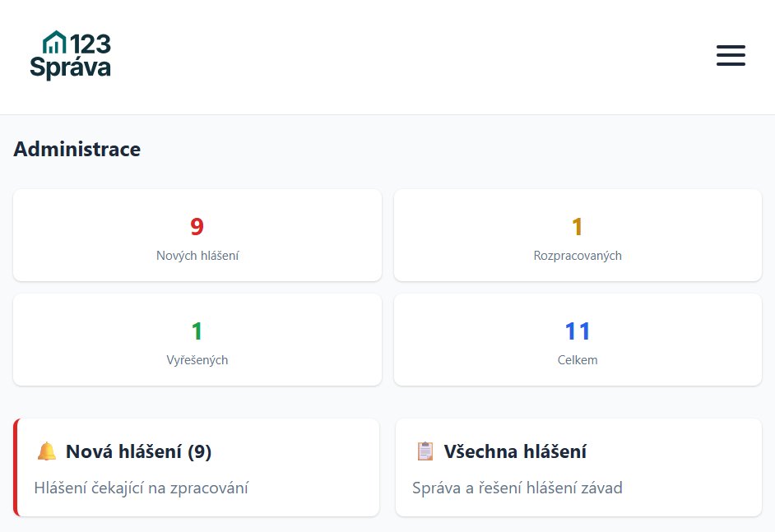Open the Nových hlášení statistics card
Viewport: 775px width, 532px height.
[x=197, y=235]
